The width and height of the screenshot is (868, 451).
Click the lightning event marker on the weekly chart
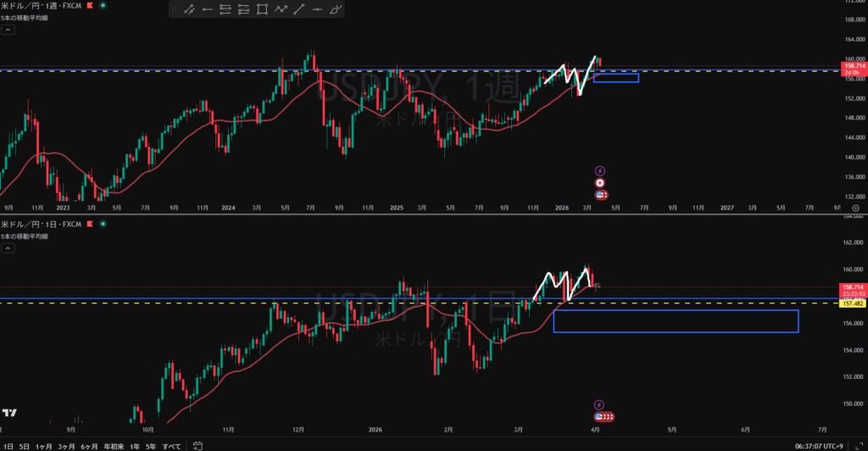(600, 170)
